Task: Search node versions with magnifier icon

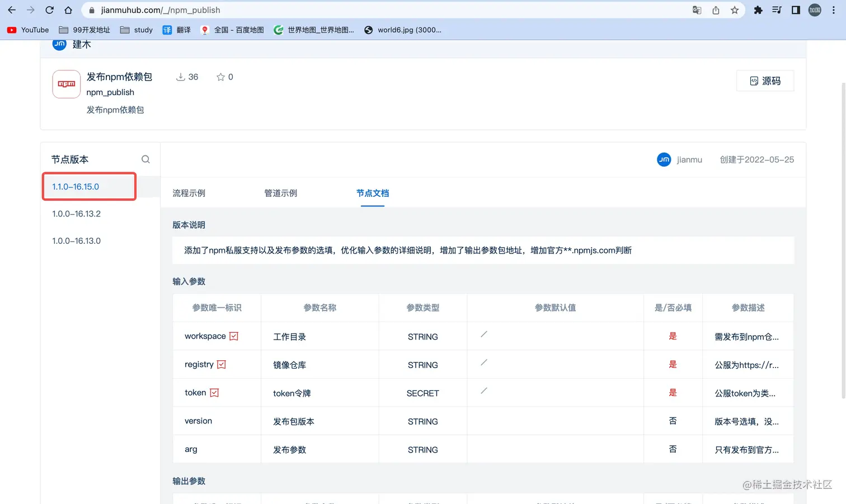Action: 145,159
